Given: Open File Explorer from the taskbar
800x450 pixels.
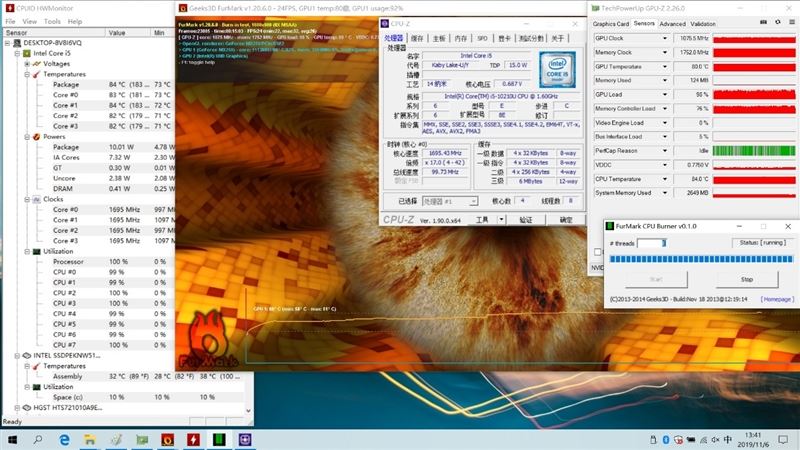Looking at the screenshot, I should pos(90,440).
